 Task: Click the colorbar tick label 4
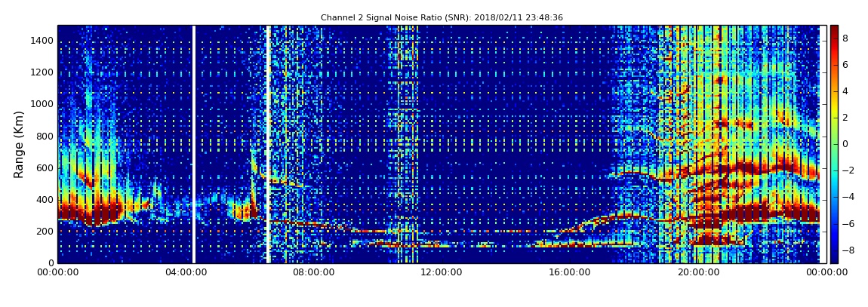pyautogui.click(x=845, y=91)
